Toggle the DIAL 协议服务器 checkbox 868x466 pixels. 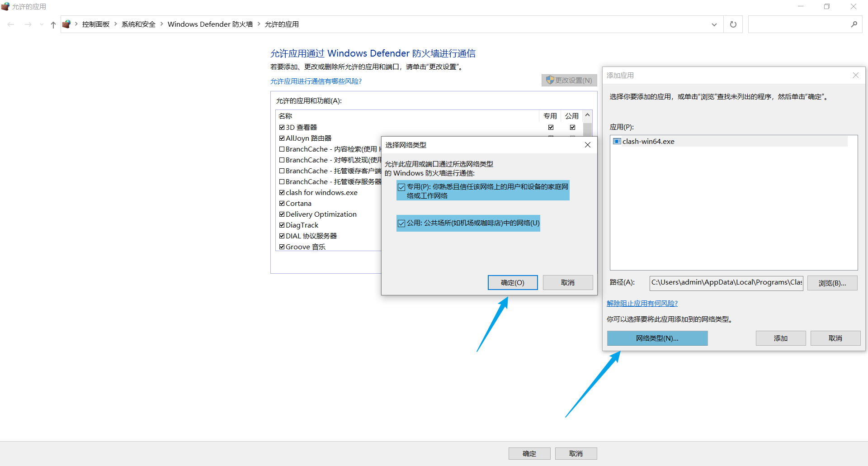tap(282, 236)
